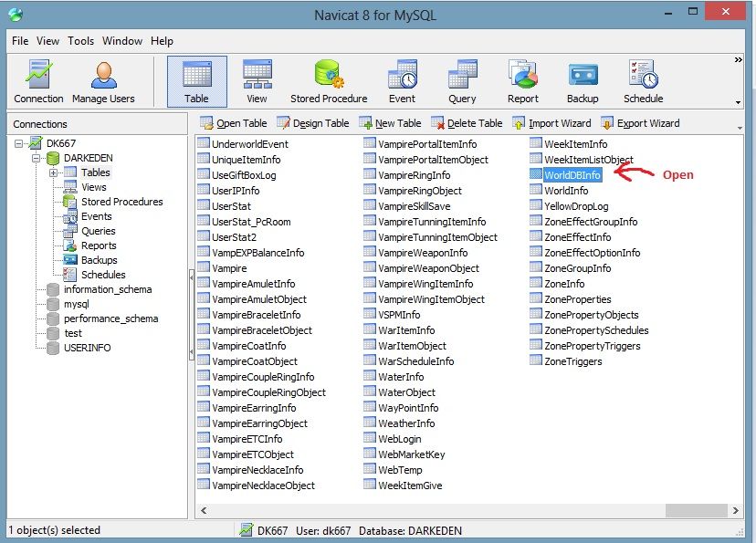Open Stored Procedure from the toolbar
The width and height of the screenshot is (756, 543).
tap(329, 82)
